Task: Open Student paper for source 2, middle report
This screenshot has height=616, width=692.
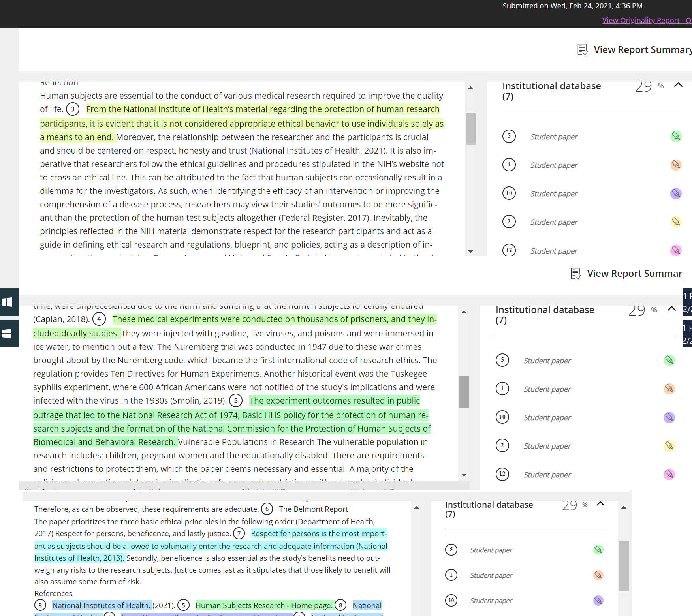Action: click(x=547, y=446)
